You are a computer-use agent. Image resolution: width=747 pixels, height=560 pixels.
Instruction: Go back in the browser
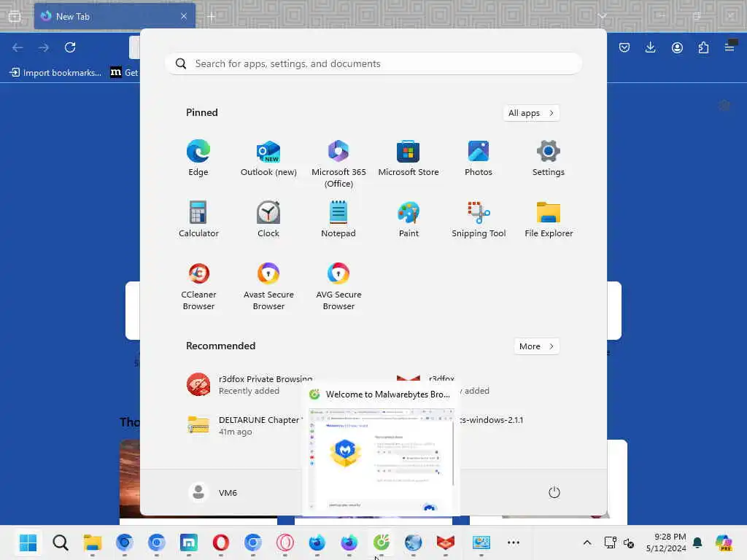click(x=18, y=47)
